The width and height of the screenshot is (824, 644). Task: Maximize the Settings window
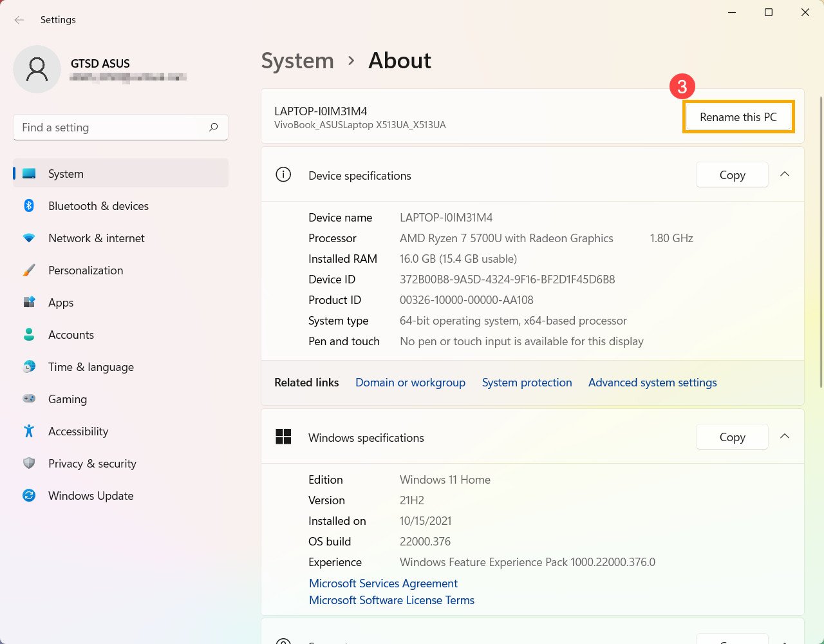tap(769, 13)
